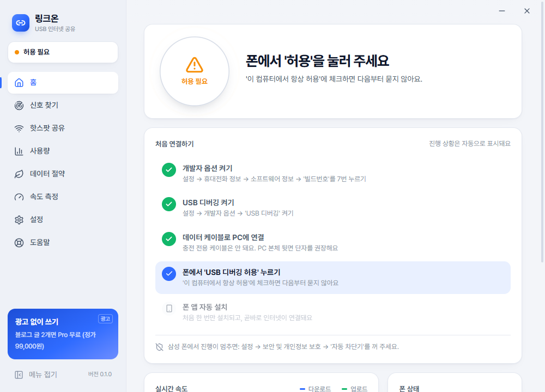Click the home icon in sidebar
This screenshot has height=392, width=545.
tap(19, 83)
